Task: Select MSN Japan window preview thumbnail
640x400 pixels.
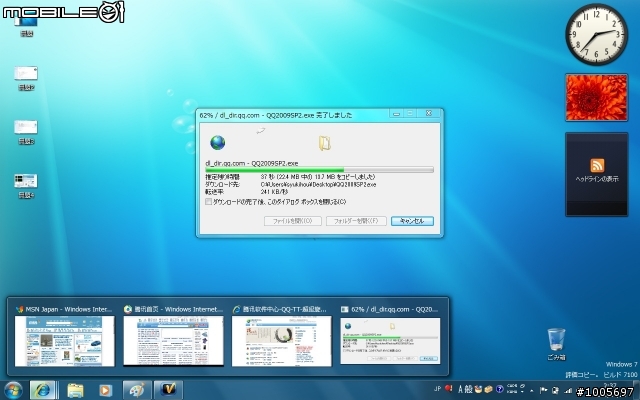Action: click(x=64, y=341)
